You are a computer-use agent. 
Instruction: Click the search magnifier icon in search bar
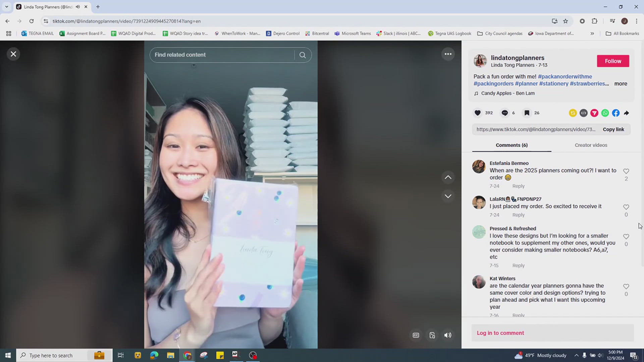pyautogui.click(x=303, y=55)
